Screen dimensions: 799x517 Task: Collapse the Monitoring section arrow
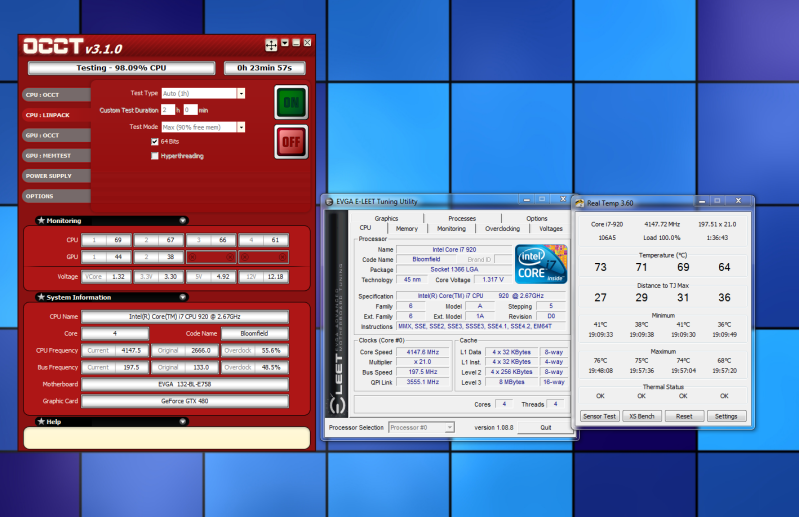182,221
